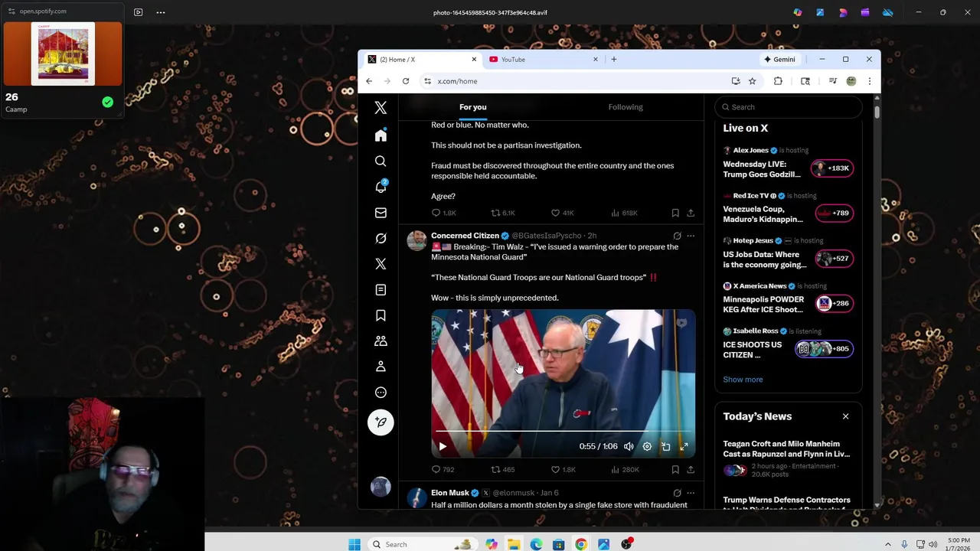This screenshot has width=980, height=551.
Task: Bookmark the Concerned Citizen video post
Action: (x=675, y=469)
